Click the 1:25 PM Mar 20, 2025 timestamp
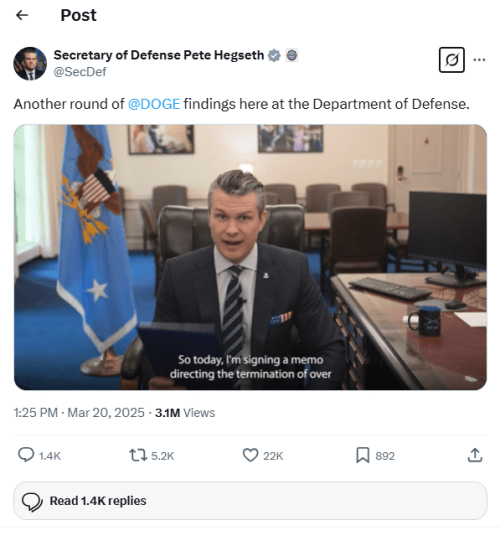 click(x=79, y=413)
